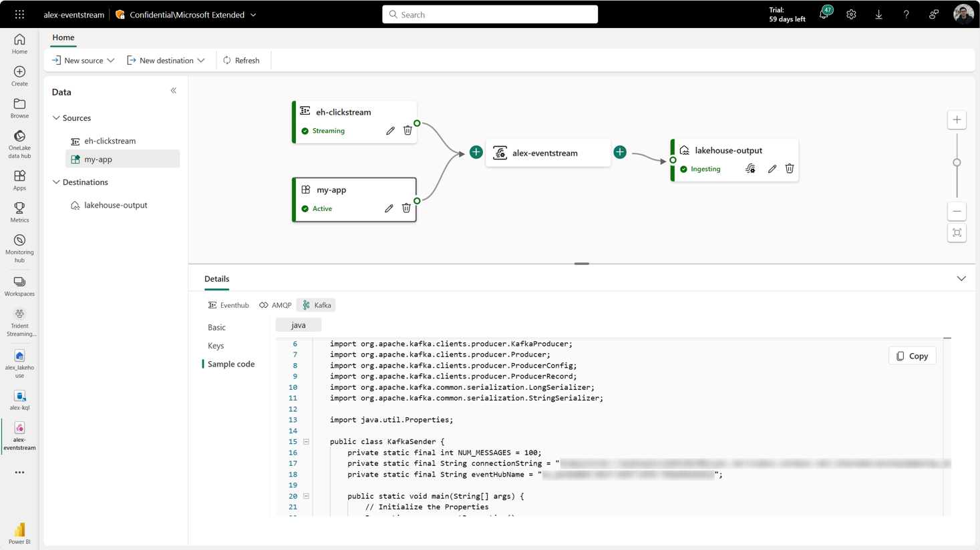This screenshot has width=980, height=550.
Task: Open the New destination dropdown
Action: tap(166, 60)
